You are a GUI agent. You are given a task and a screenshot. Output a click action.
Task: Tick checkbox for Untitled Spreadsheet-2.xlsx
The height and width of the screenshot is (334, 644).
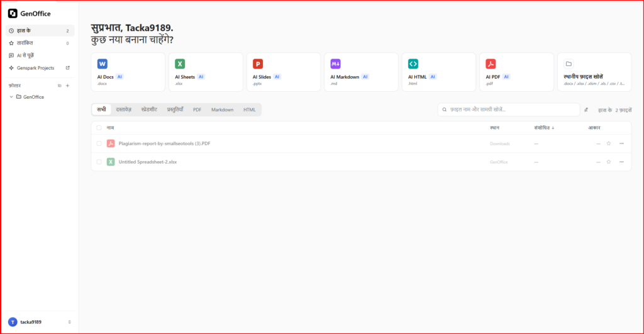(x=99, y=162)
